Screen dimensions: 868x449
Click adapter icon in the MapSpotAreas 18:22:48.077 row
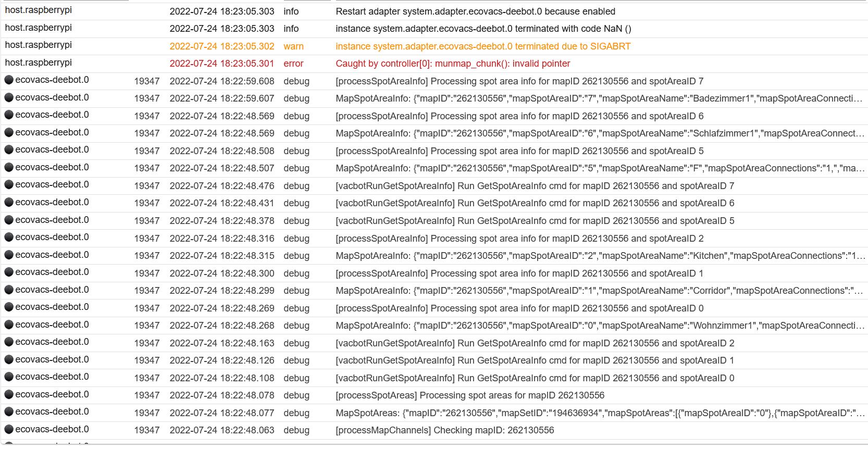[9, 411]
